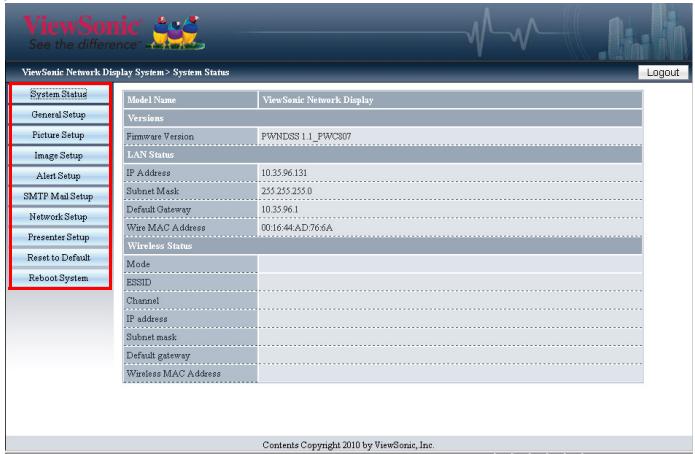Click the 'Channel' row label

142,300
